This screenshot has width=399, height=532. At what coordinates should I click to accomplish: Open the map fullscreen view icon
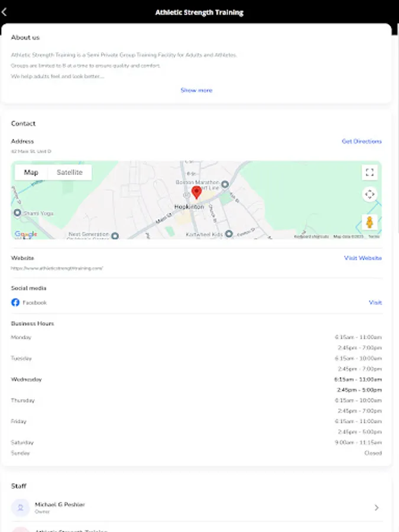point(369,173)
